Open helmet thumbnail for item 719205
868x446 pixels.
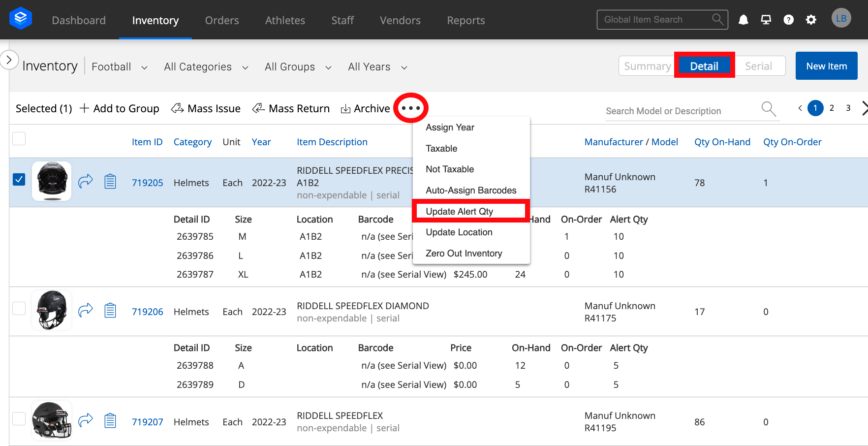coord(52,181)
